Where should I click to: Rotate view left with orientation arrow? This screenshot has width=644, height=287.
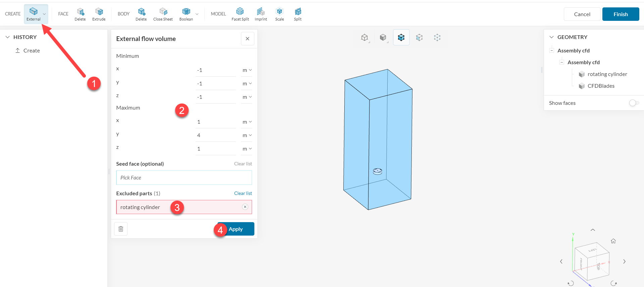[x=561, y=261]
